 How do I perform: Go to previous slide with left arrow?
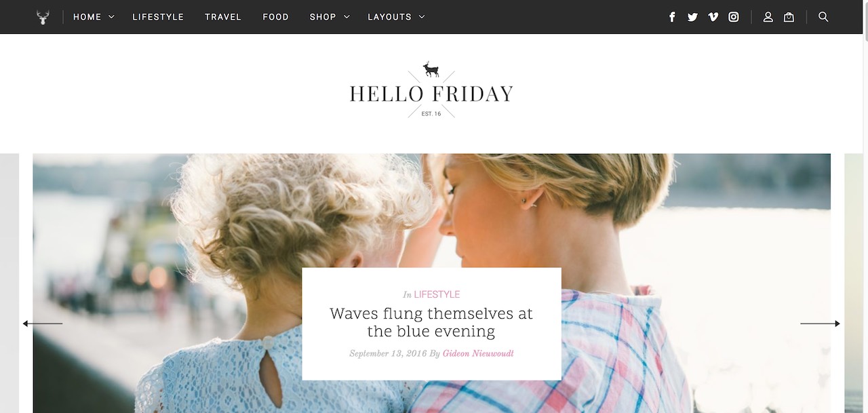(43, 323)
